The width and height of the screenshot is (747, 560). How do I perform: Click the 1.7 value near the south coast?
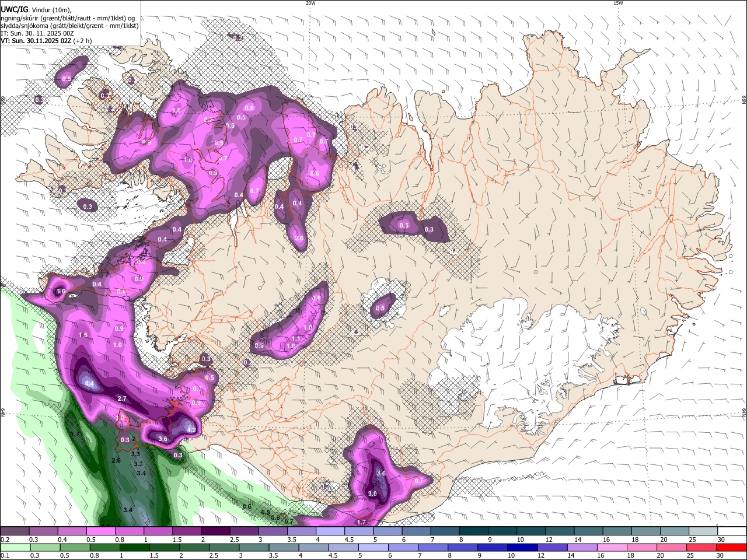click(x=361, y=522)
